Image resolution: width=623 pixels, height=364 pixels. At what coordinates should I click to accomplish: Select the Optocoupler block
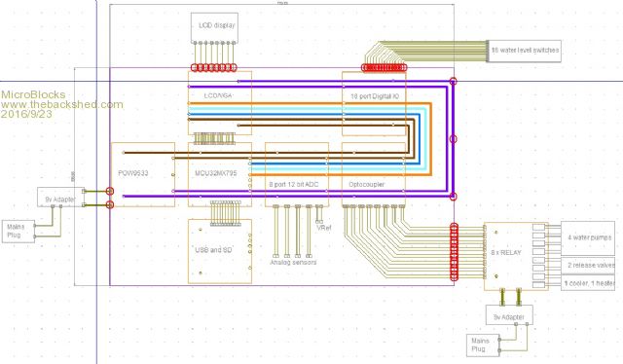[374, 174]
